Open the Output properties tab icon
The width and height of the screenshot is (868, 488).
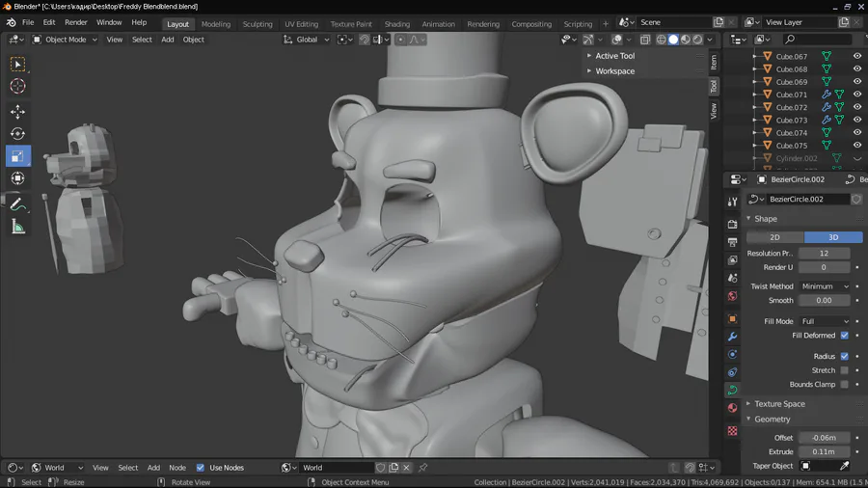point(732,242)
